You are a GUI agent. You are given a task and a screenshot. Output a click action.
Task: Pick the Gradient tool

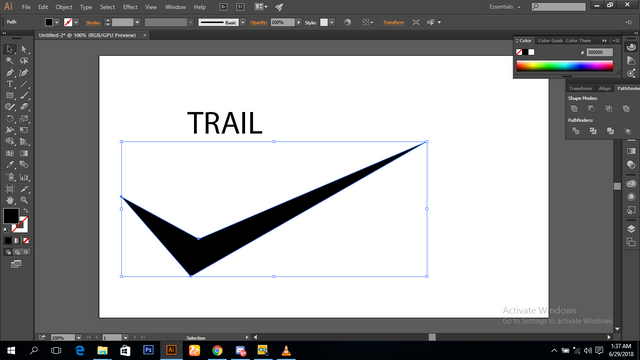(x=24, y=153)
